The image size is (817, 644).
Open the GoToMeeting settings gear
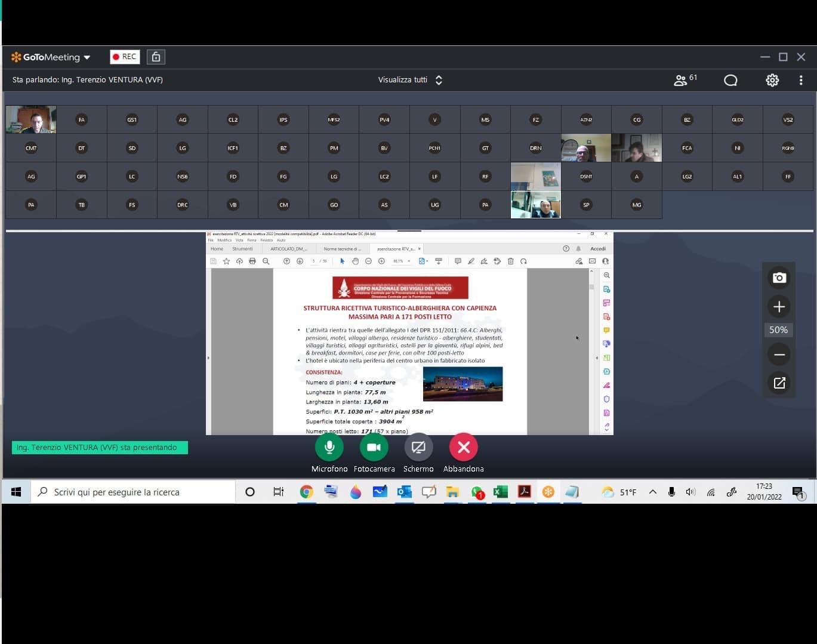[772, 80]
